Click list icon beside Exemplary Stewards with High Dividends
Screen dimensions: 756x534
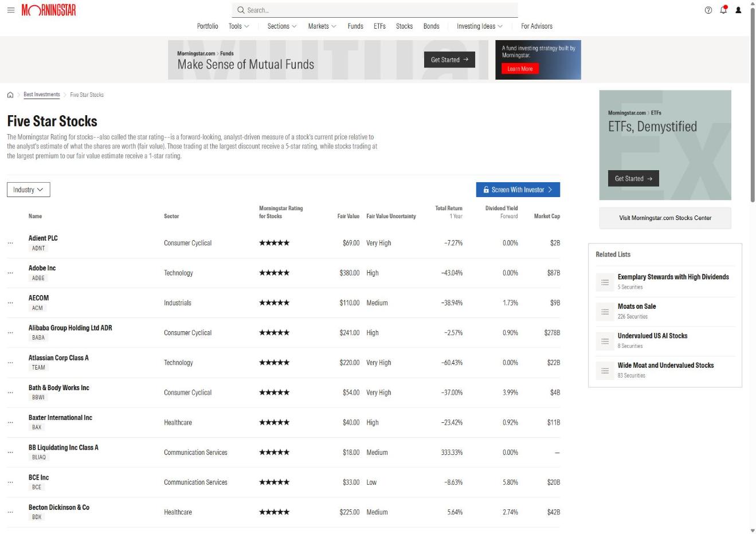[x=605, y=282]
